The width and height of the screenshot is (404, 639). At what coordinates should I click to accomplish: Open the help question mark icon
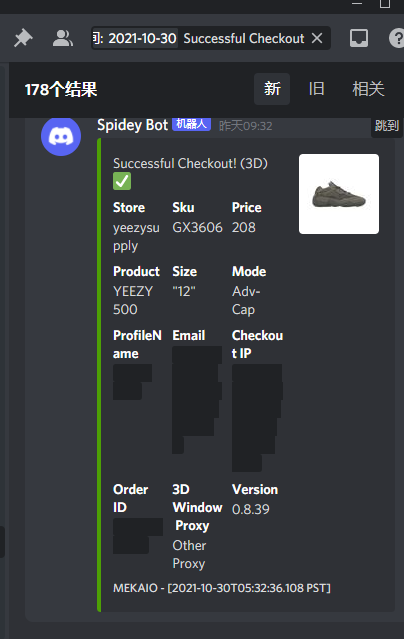tap(396, 39)
